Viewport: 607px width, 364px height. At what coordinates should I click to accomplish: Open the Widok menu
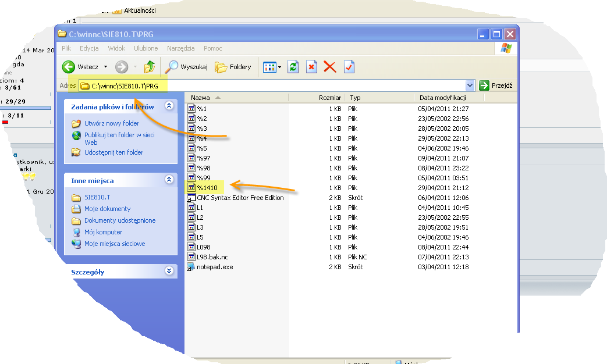(x=116, y=48)
